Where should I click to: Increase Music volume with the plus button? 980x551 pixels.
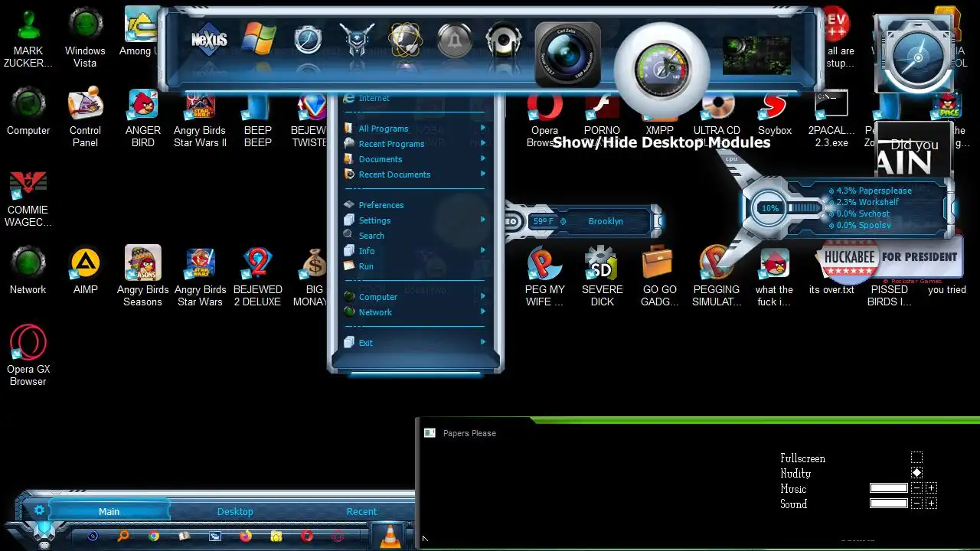[x=932, y=488]
